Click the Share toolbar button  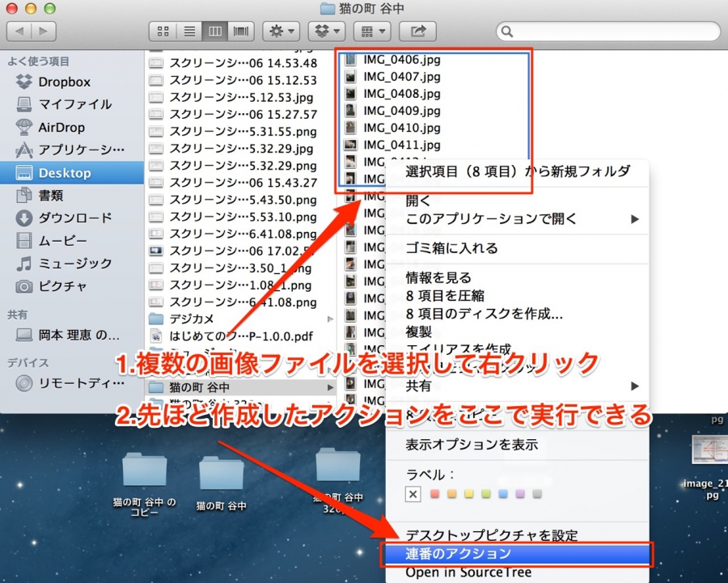pyautogui.click(x=417, y=32)
